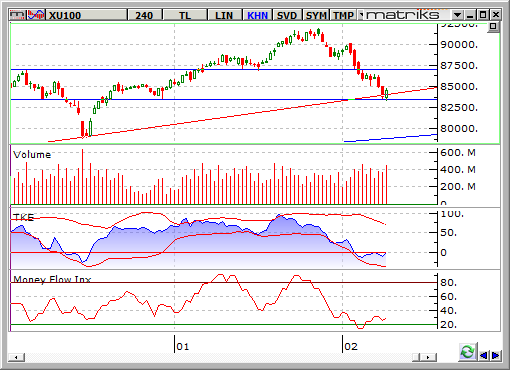Image resolution: width=510 pixels, height=370 pixels.
Task: Click the 02 date marker on time axis
Action: (x=351, y=347)
